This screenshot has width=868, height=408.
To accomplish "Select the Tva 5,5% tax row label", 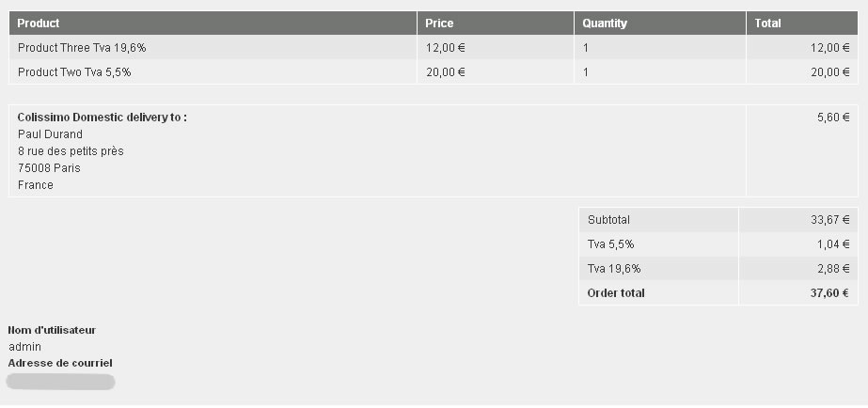I will pos(611,244).
